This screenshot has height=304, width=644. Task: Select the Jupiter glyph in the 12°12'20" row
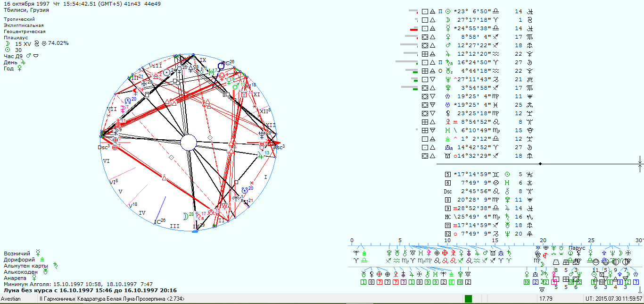tap(448, 54)
